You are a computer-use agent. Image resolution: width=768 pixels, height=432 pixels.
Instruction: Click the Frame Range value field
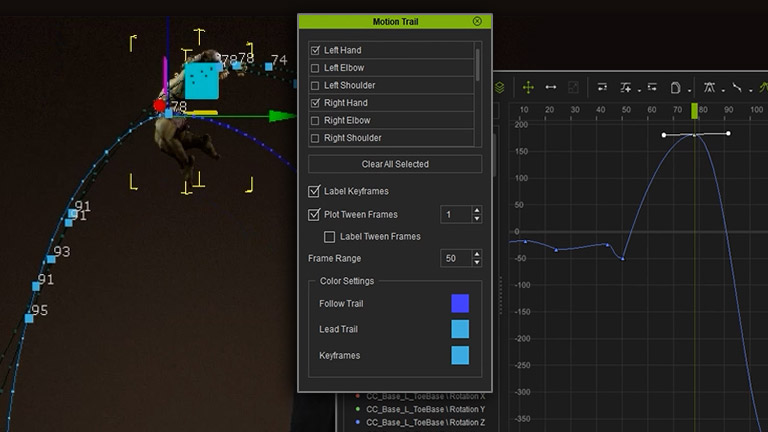(455, 259)
